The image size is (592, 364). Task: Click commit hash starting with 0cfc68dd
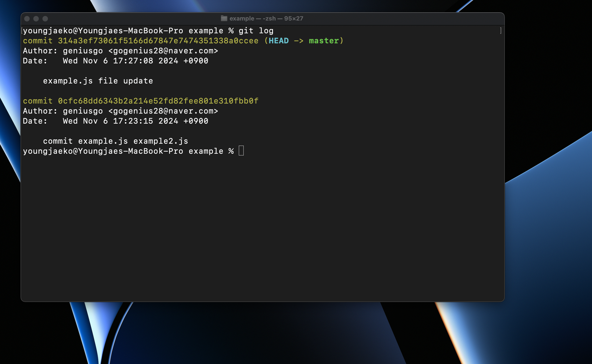pos(158,101)
